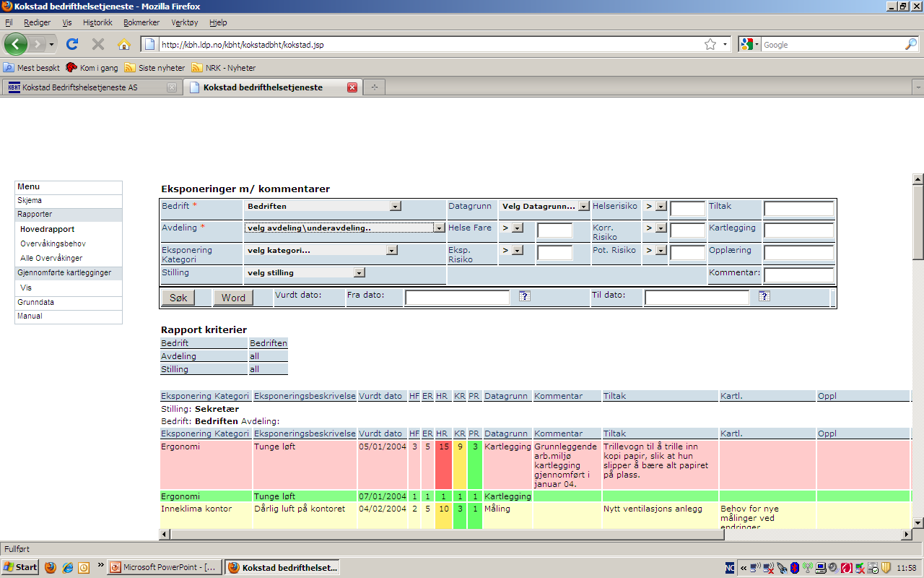924x578 pixels.
Task: Open the Helse Fare operator dropdown
Action: [517, 228]
